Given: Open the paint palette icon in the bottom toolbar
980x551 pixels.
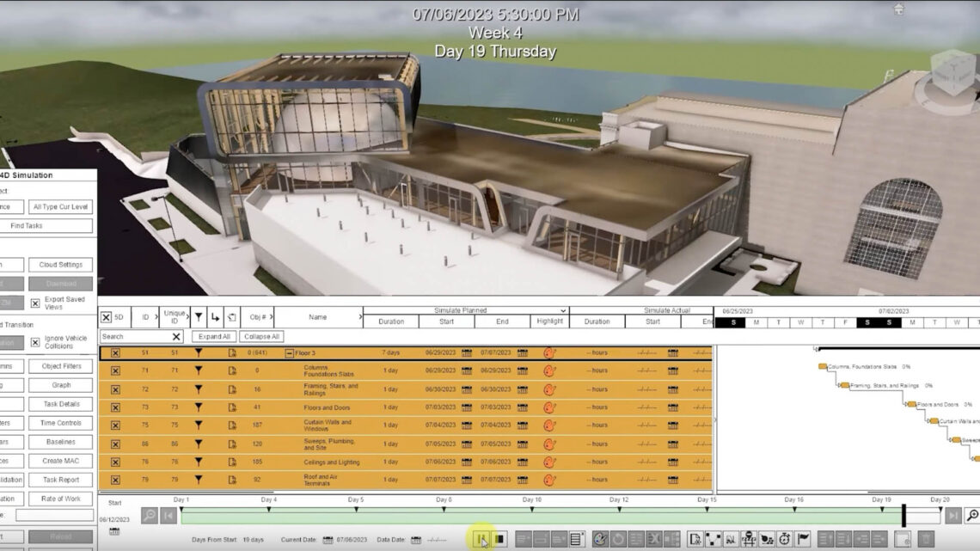Looking at the screenshot, I should [x=600, y=539].
